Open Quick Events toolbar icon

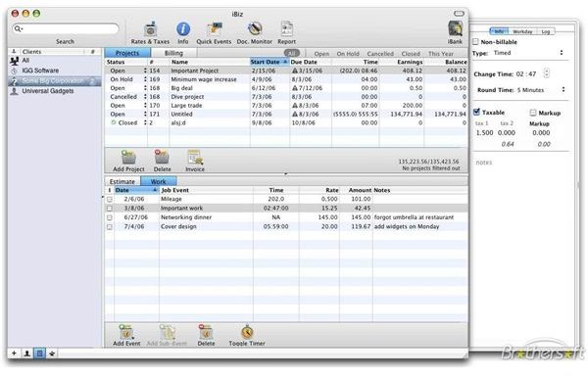[214, 29]
